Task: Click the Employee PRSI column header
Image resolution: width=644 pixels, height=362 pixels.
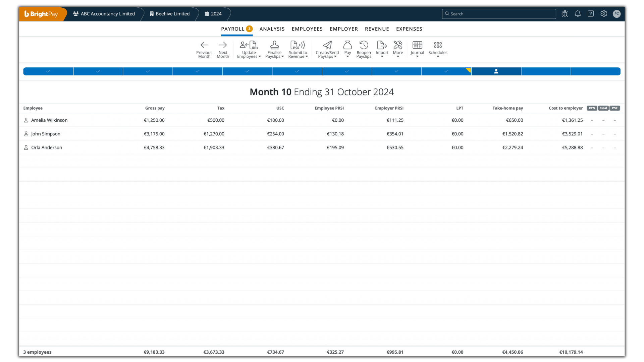Action: (329, 108)
